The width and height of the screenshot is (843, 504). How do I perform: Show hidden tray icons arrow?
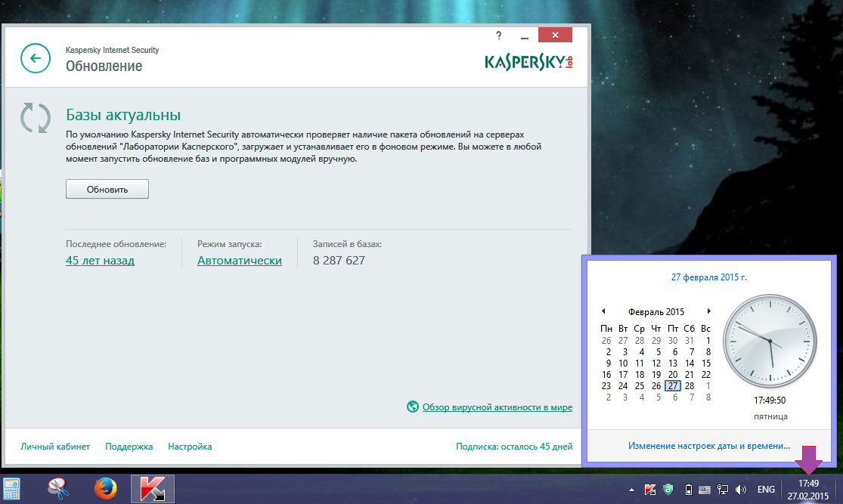tap(632, 490)
